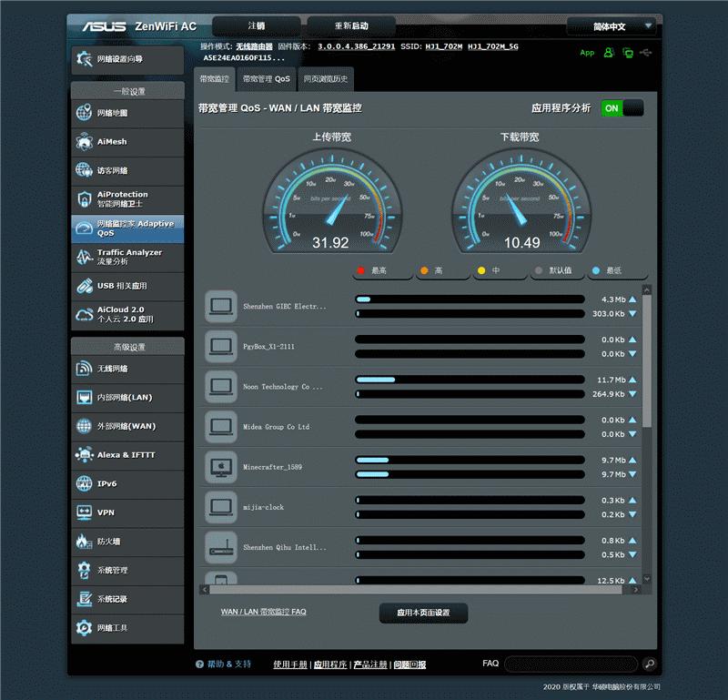
Task: Expand upload arrow for Noon Technology device
Action: pos(632,380)
